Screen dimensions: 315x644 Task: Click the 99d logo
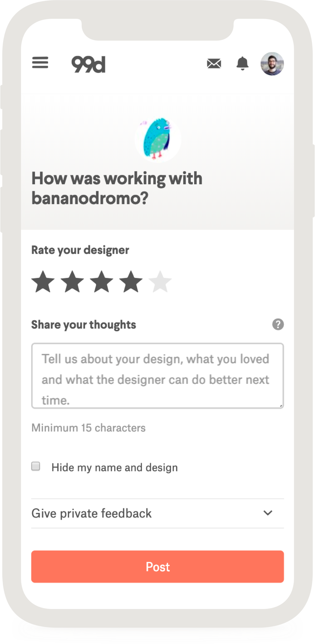(88, 64)
